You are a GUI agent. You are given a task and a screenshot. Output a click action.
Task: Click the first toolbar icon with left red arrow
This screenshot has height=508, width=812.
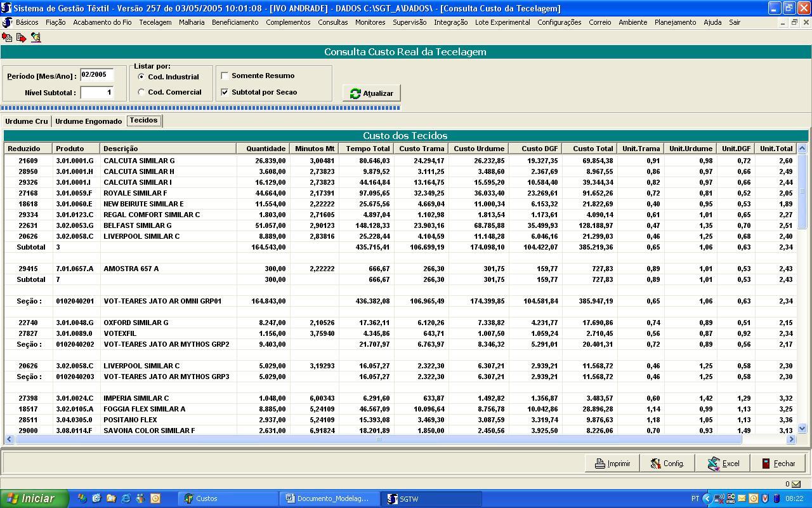[x=7, y=37]
